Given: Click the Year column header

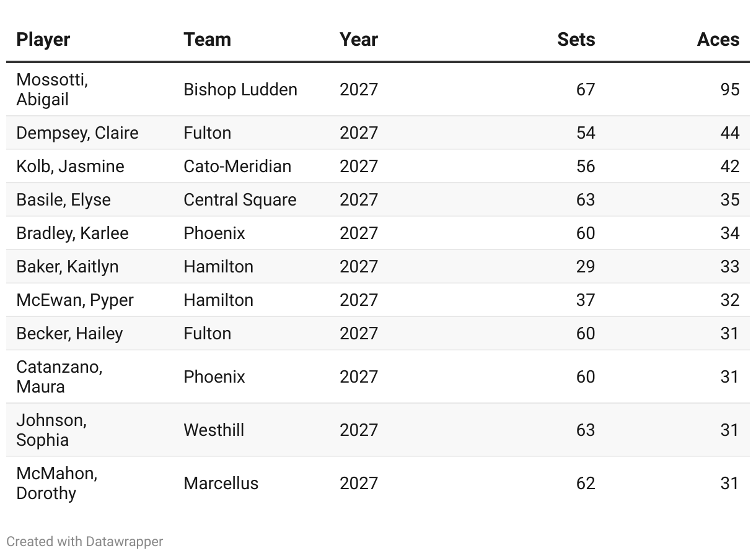Looking at the screenshot, I should [358, 40].
